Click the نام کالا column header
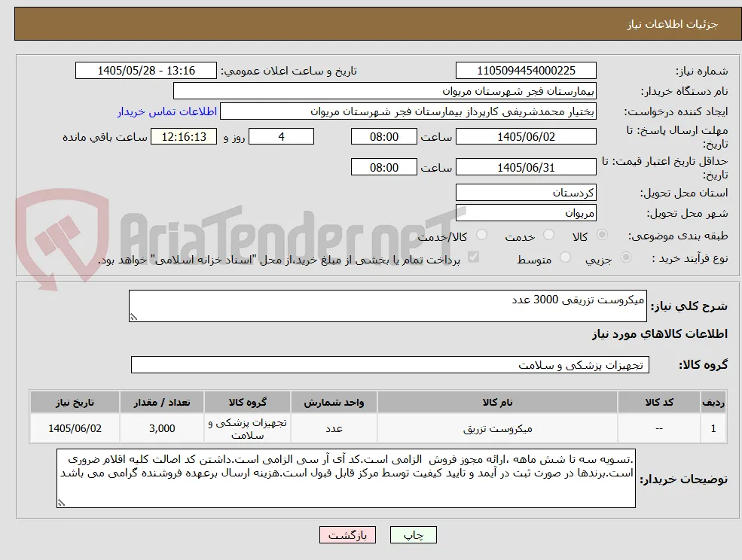Image resolution: width=742 pixels, height=560 pixels. tap(497, 402)
